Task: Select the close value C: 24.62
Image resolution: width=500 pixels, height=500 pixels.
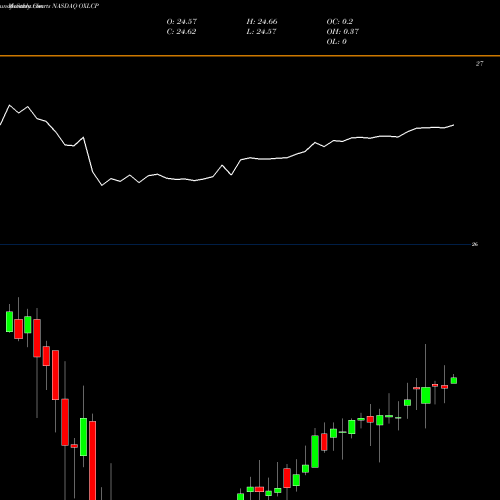Action: click(181, 31)
